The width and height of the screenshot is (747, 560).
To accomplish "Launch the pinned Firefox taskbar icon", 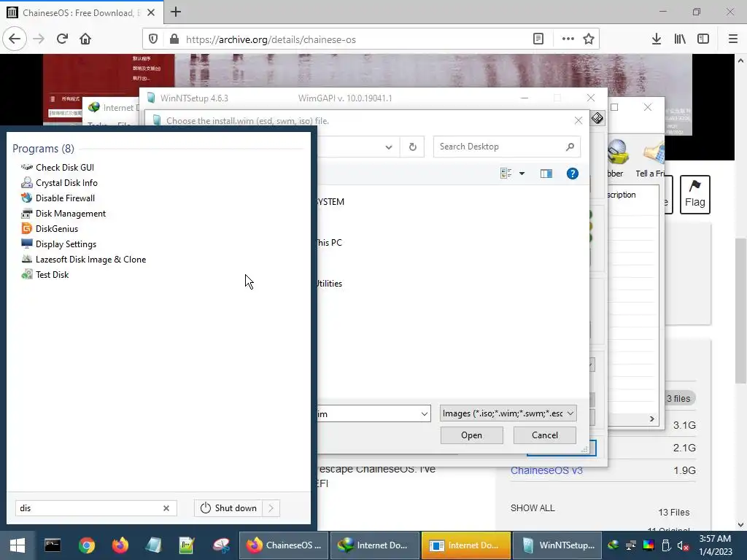I will click(120, 545).
